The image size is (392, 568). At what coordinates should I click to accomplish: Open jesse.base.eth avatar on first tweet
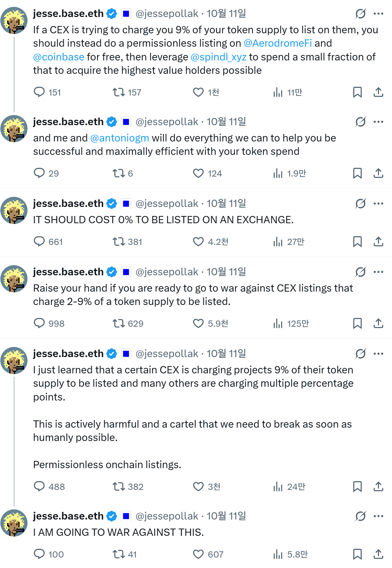pos(14,20)
